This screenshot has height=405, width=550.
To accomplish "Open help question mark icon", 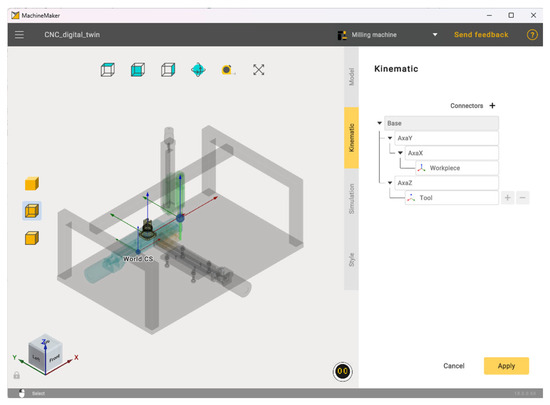I will click(x=532, y=35).
